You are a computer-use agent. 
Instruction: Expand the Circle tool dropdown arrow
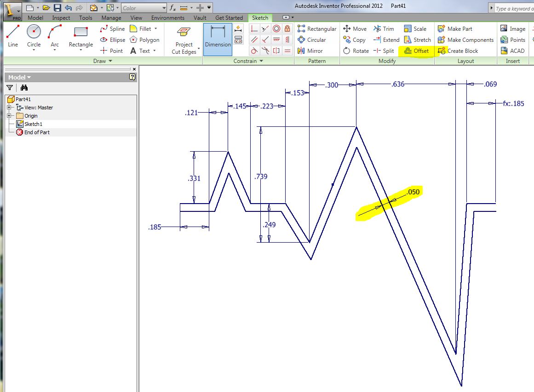click(x=34, y=51)
